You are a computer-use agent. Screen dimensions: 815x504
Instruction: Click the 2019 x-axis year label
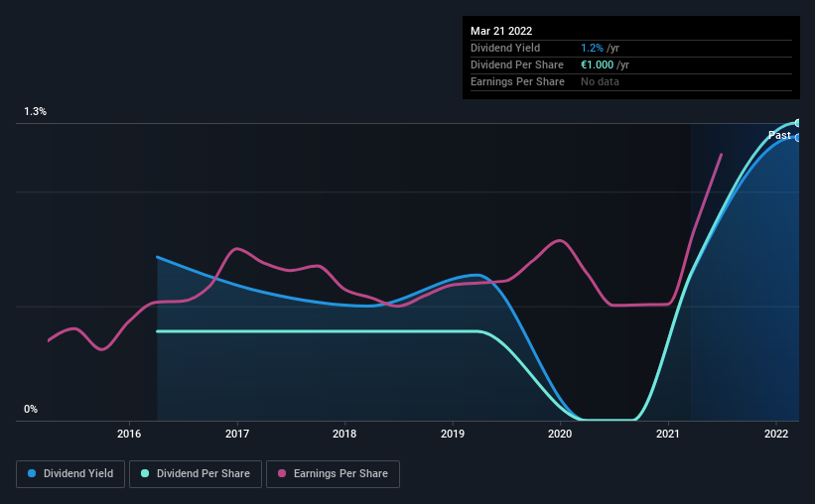(453, 434)
